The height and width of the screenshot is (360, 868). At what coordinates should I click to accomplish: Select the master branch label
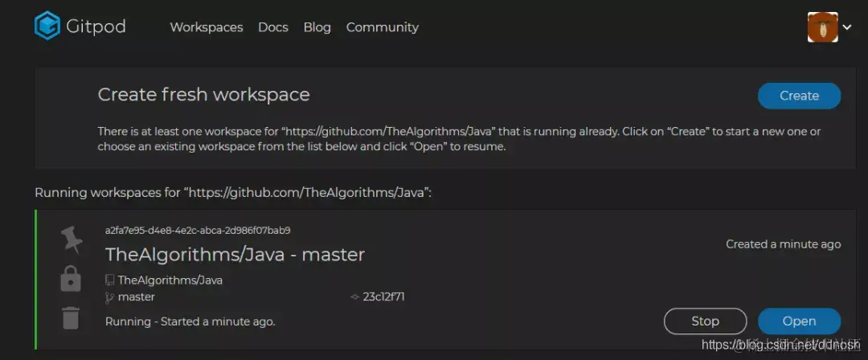(x=136, y=297)
